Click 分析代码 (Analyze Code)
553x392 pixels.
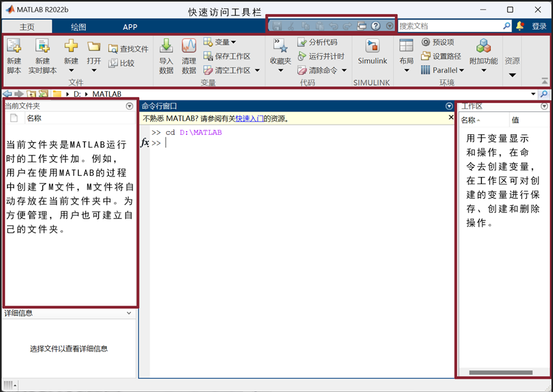pyautogui.click(x=317, y=42)
